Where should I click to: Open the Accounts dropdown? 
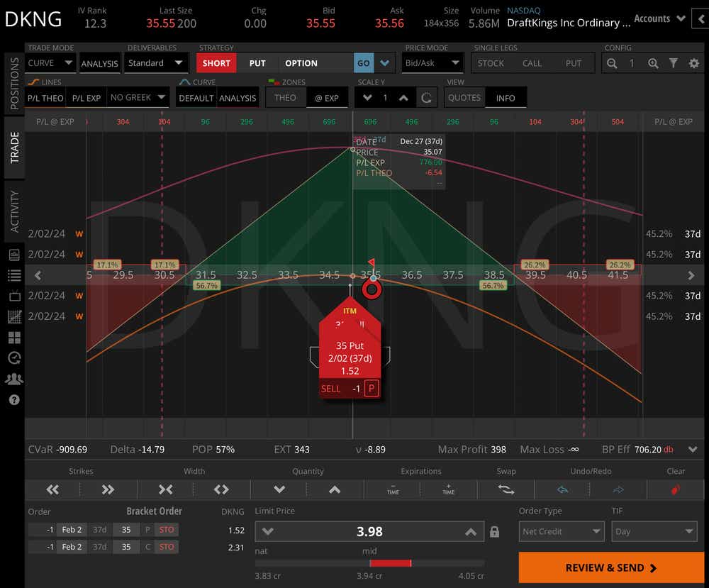point(659,19)
